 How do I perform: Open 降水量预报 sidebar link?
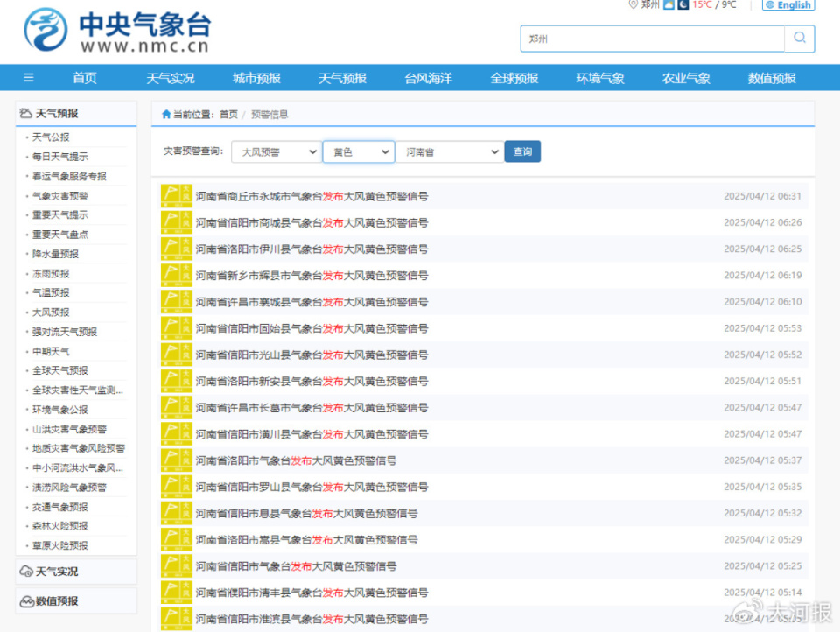click(55, 254)
